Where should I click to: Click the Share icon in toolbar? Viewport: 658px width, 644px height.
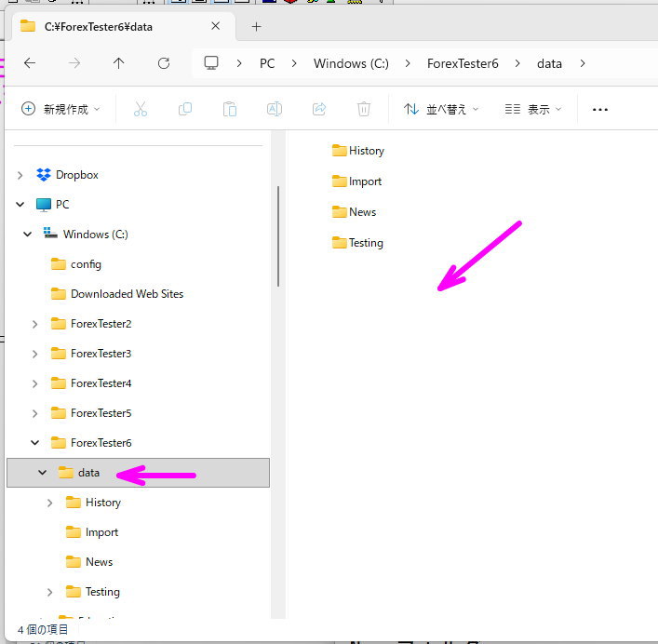319,109
